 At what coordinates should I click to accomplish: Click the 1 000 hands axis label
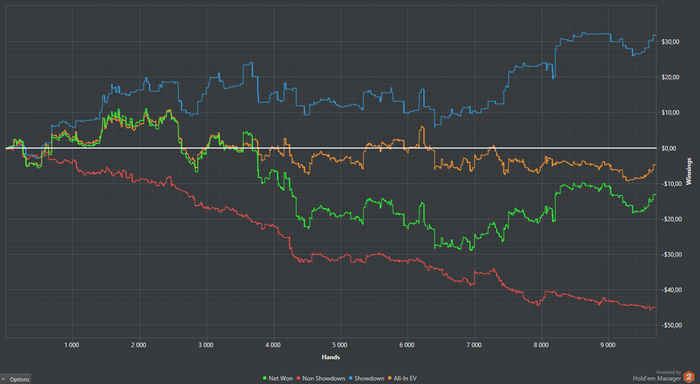point(71,345)
